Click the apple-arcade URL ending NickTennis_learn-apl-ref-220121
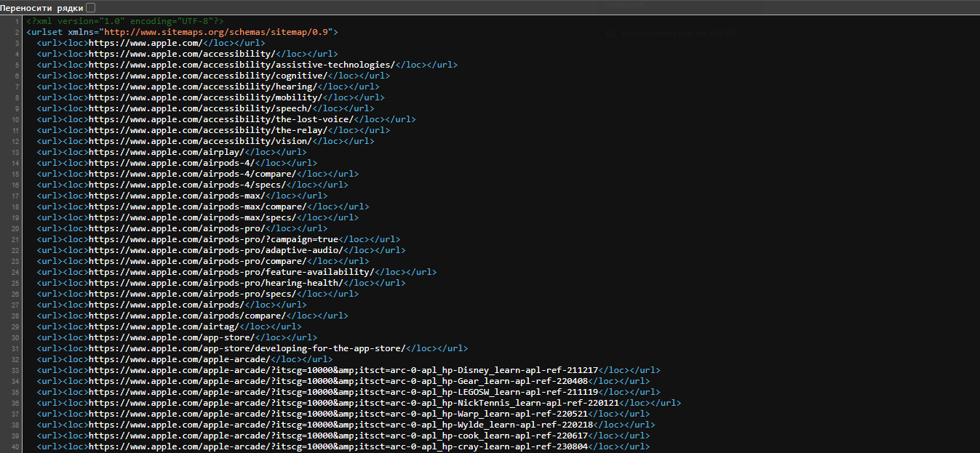980x453 pixels. pyautogui.click(x=354, y=403)
